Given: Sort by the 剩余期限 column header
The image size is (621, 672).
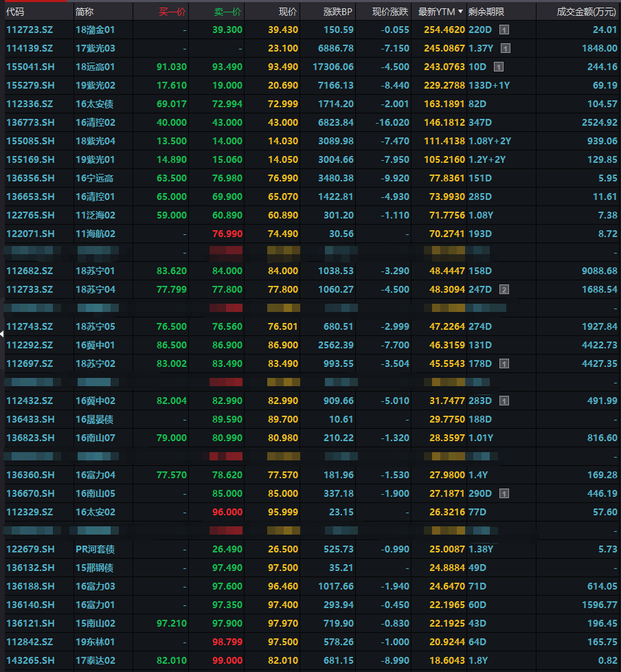Looking at the screenshot, I should click(486, 12).
